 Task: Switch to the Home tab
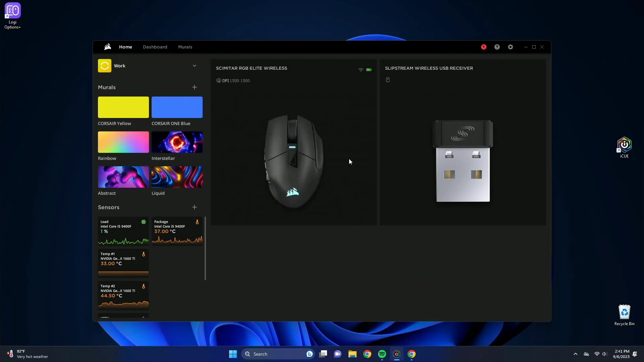point(125,47)
